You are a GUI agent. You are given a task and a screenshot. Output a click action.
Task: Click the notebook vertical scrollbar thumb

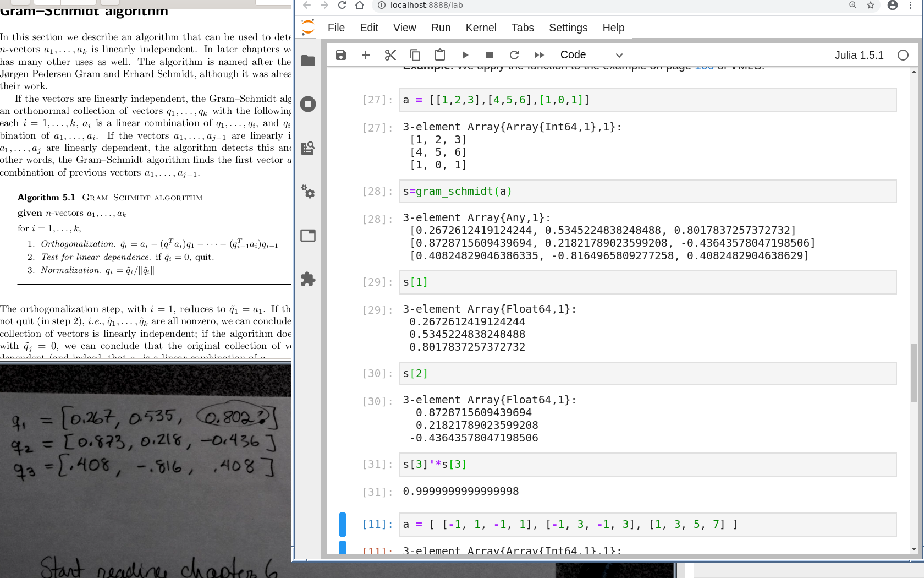click(914, 373)
